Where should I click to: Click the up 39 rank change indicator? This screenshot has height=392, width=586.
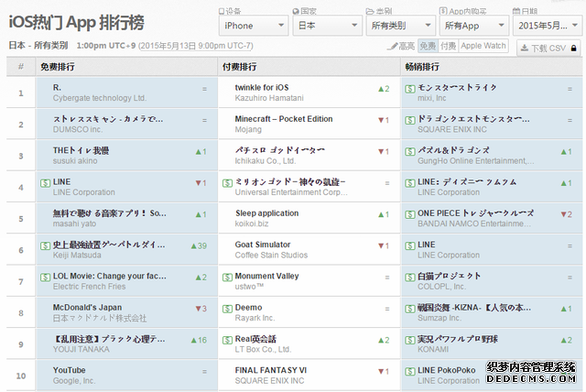point(199,245)
